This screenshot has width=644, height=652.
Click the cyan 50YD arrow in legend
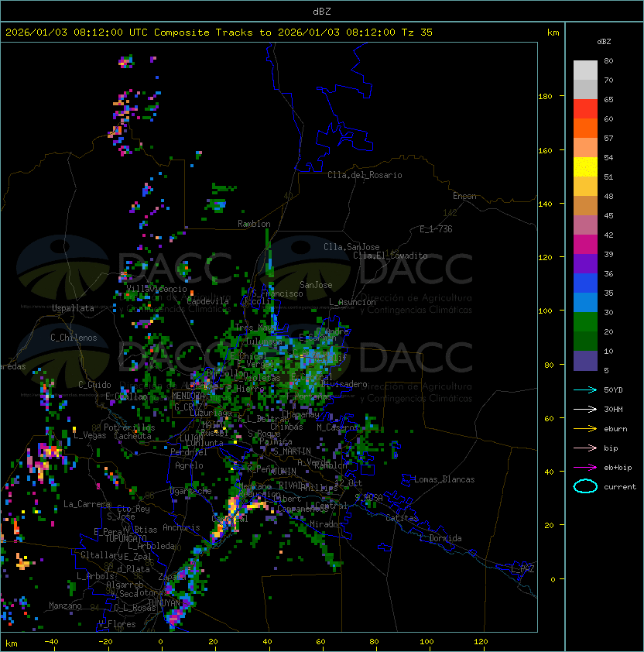[x=585, y=389]
